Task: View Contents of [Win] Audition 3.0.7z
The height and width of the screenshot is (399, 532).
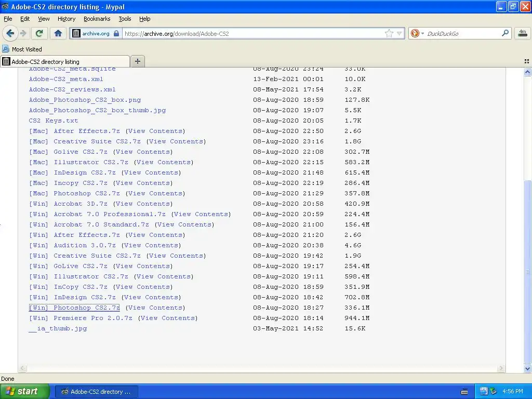Action: [x=151, y=245]
